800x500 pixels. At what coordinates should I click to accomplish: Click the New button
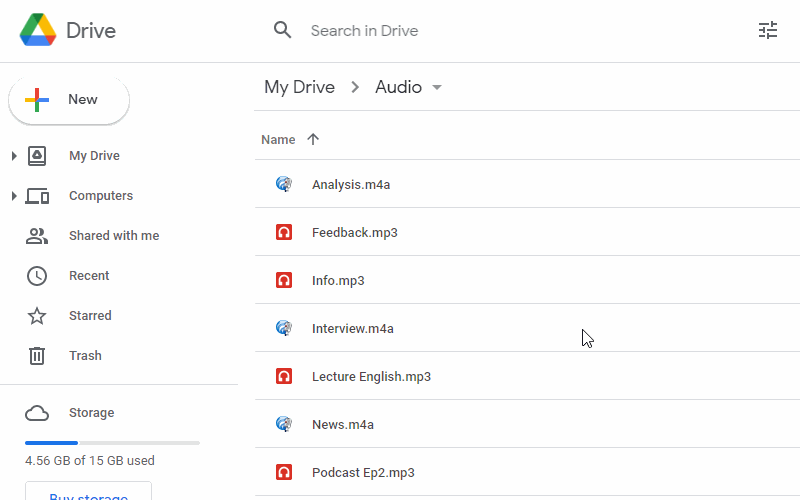click(x=69, y=100)
